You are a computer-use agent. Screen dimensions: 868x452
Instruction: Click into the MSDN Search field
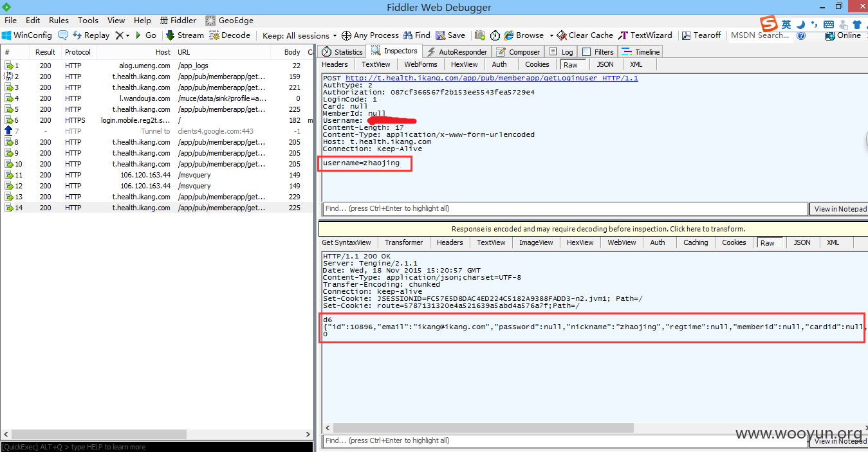pyautogui.click(x=760, y=35)
